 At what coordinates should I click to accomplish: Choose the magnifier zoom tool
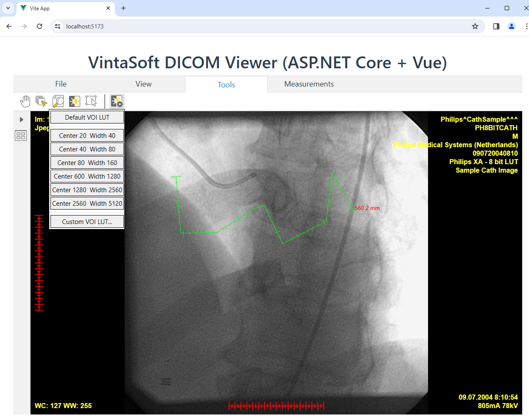click(x=58, y=101)
